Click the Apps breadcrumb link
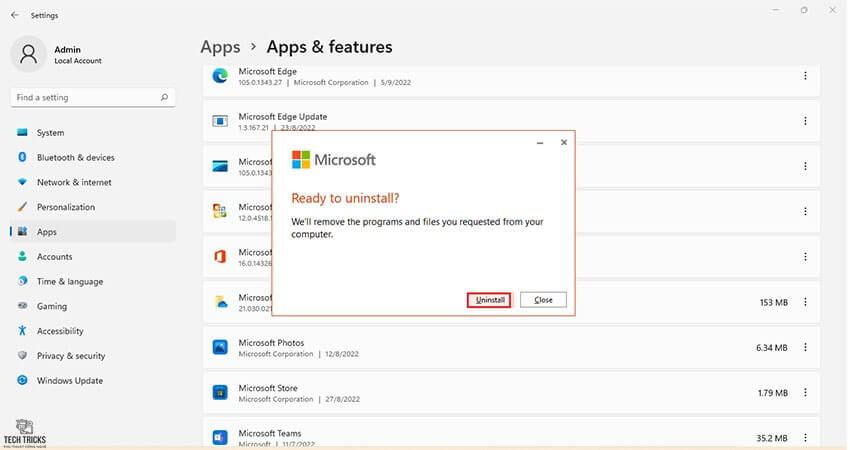This screenshot has height=450, width=850. tap(220, 47)
